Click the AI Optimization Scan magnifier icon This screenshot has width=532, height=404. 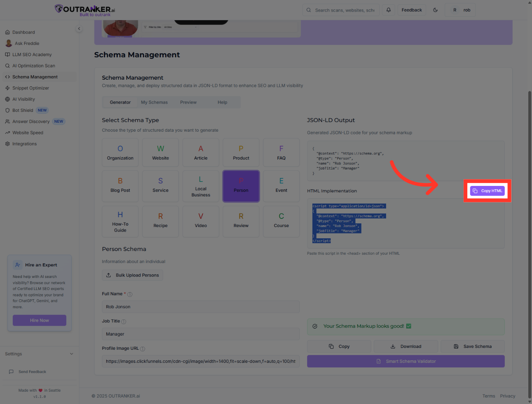coord(7,66)
